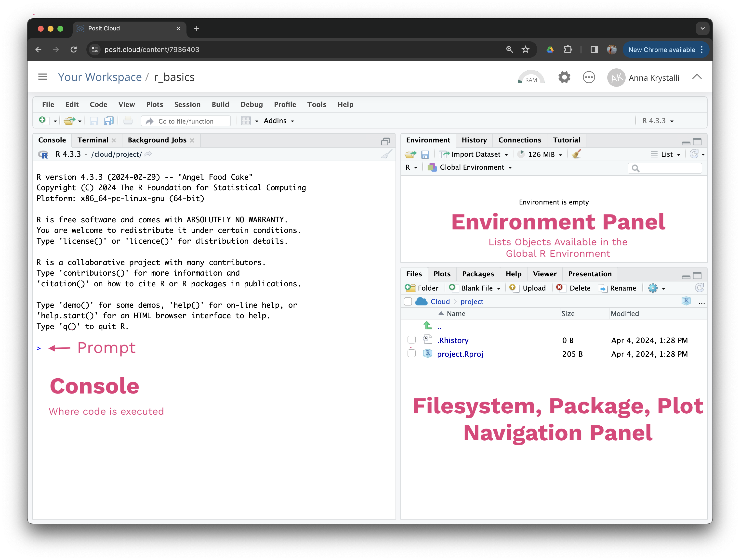Image resolution: width=740 pixels, height=560 pixels.
Task: Click the workspace panes layout icon
Action: pyautogui.click(x=246, y=121)
